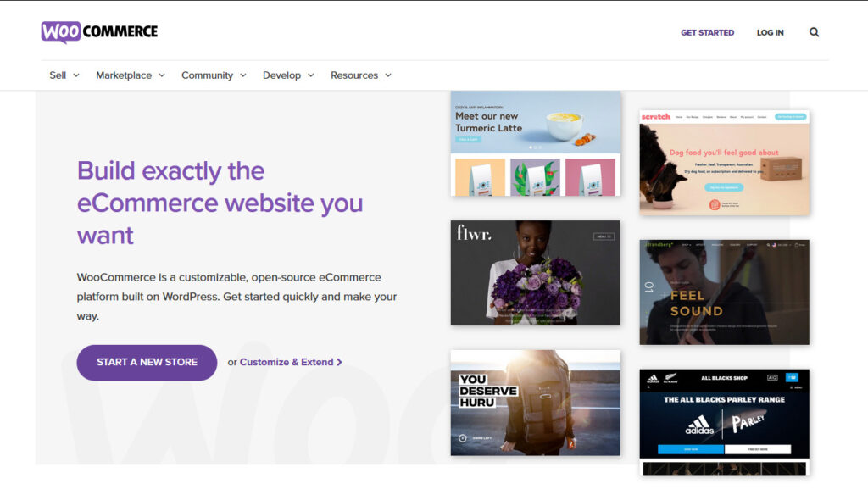Click the Start a New Store button
Image resolution: width=868 pixels, height=495 pixels.
coord(147,362)
